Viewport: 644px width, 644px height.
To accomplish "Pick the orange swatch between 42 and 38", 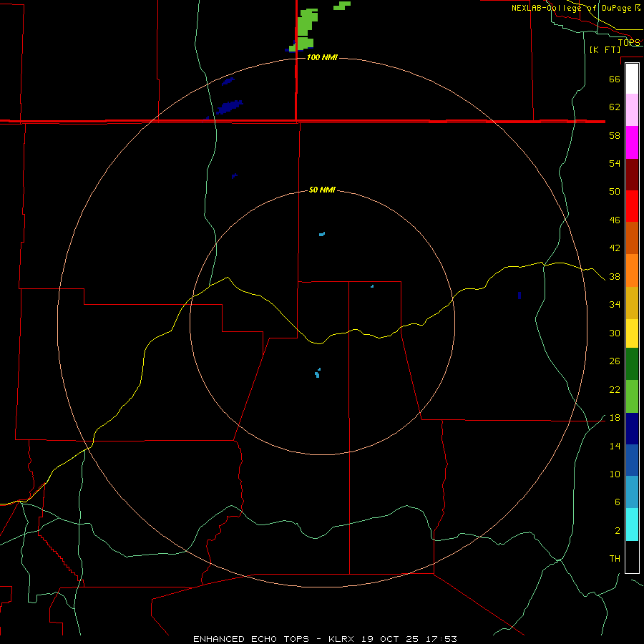I will click(x=632, y=270).
